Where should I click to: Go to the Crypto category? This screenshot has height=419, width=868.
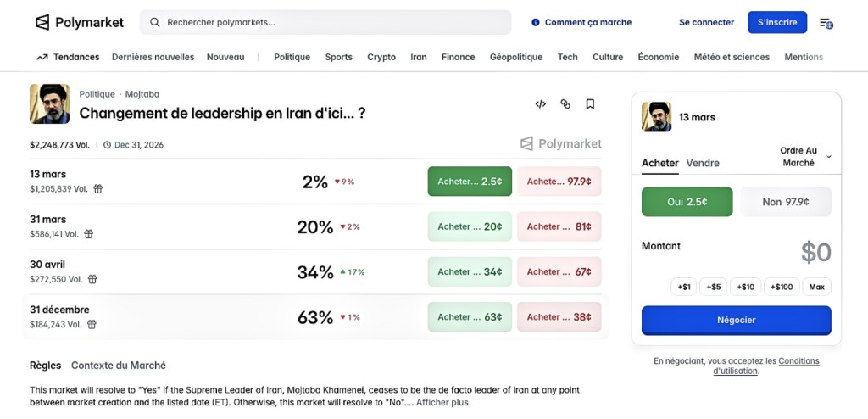pyautogui.click(x=381, y=57)
